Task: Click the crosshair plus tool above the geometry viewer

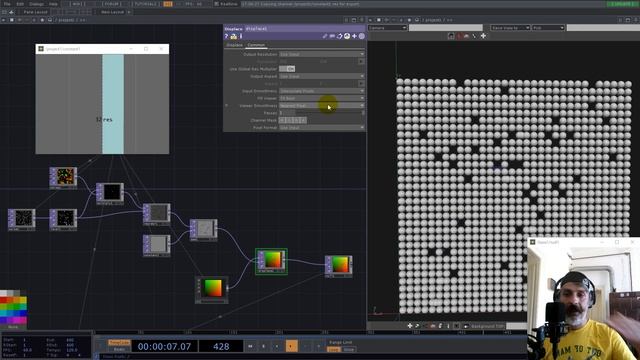Action: click(483, 36)
